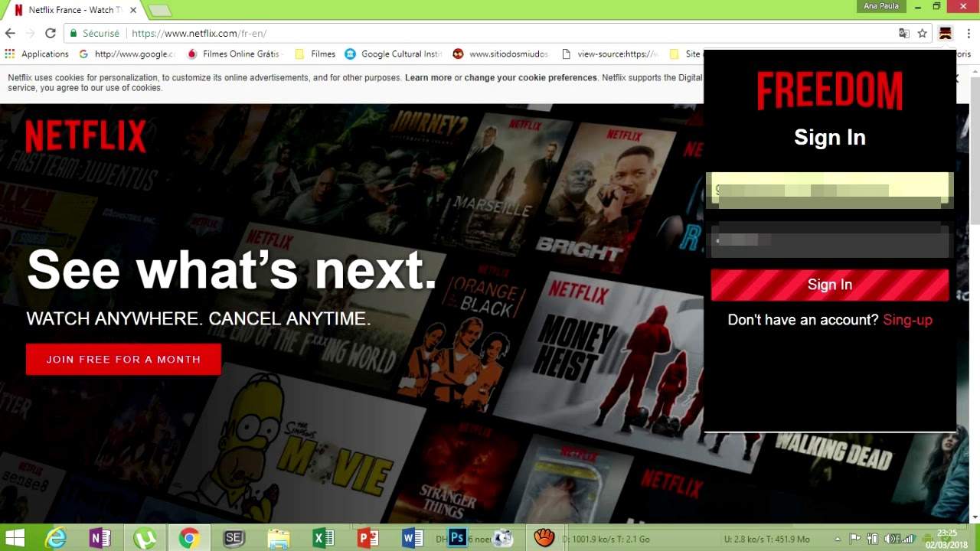The width and height of the screenshot is (980, 551).
Task: Open the Filmes bookmark folder
Action: pos(315,54)
